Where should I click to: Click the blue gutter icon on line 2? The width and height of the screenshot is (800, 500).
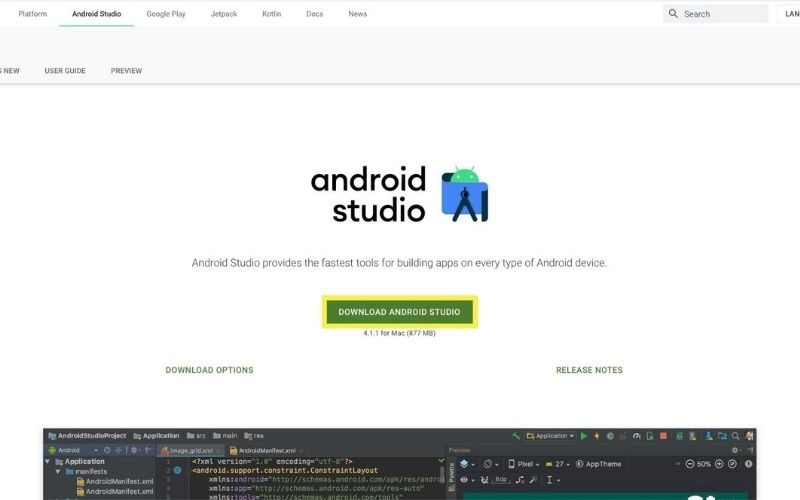pos(177,470)
